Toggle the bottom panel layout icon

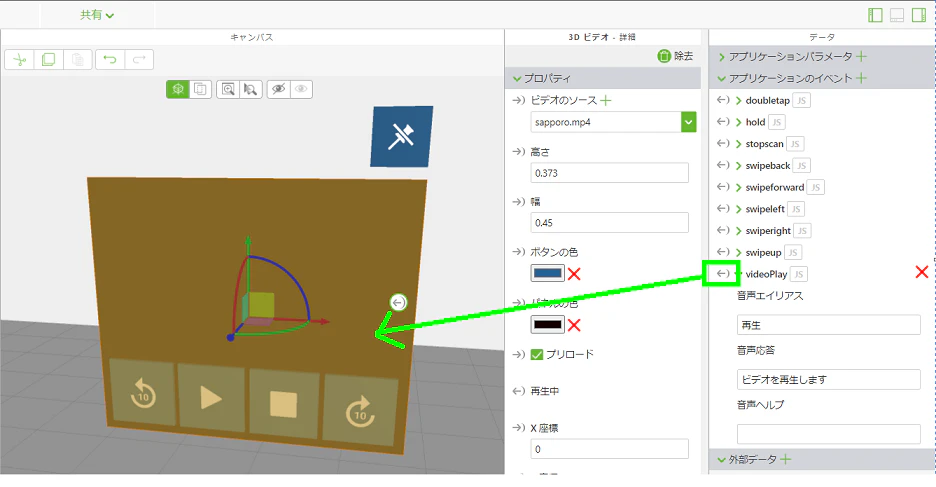897,15
